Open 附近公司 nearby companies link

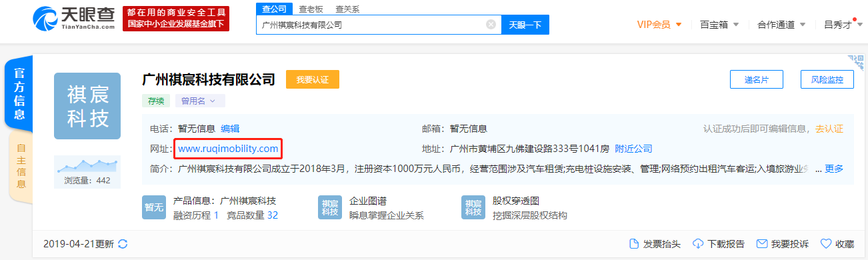(x=633, y=148)
